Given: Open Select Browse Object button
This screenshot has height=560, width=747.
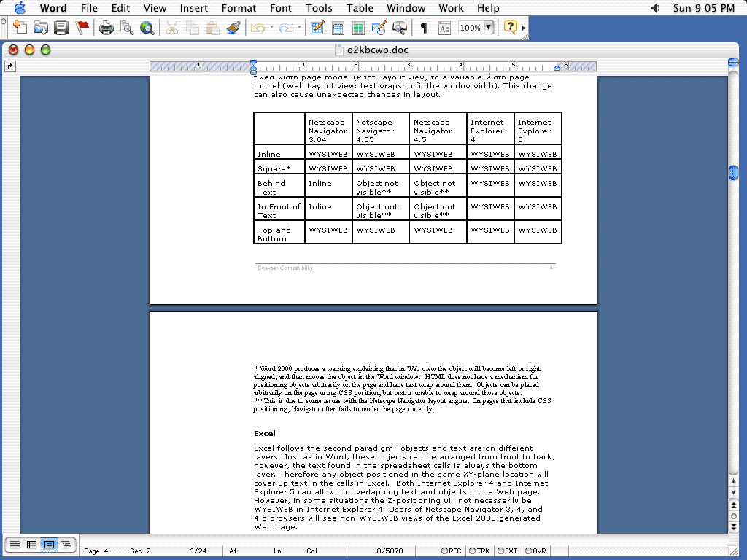Looking at the screenshot, I should coord(734,516).
